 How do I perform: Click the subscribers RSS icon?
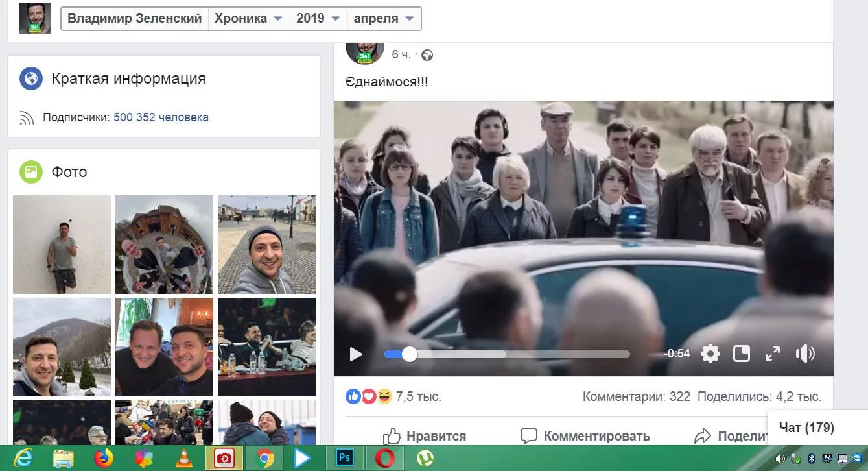pos(27,117)
